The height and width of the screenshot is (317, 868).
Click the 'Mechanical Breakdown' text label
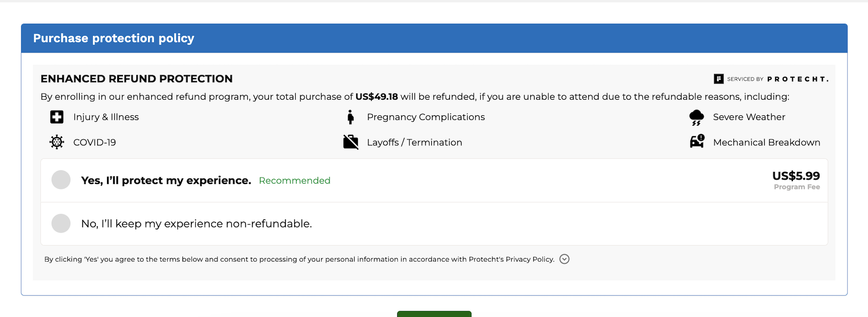766,143
